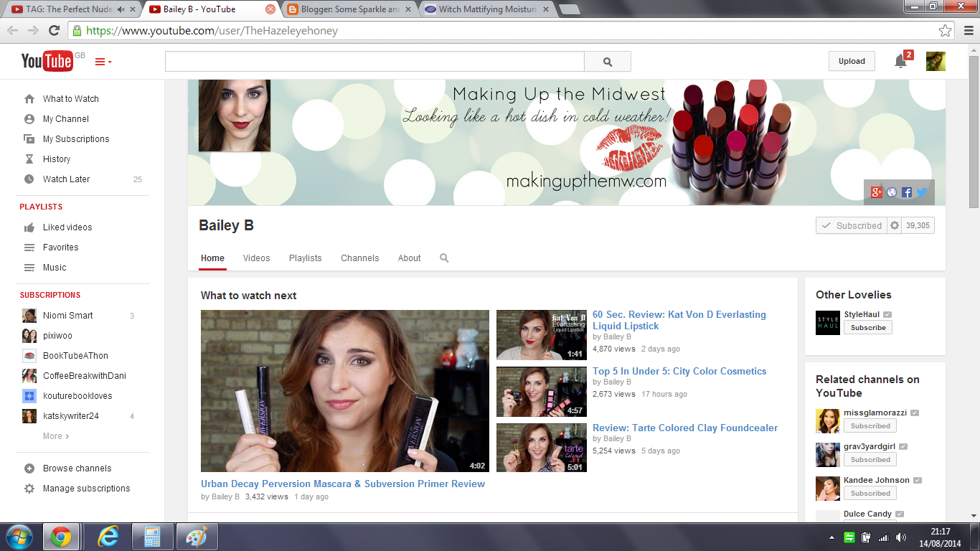The width and height of the screenshot is (980, 551).
Task: Click the volume icon in system tray
Action: (901, 537)
